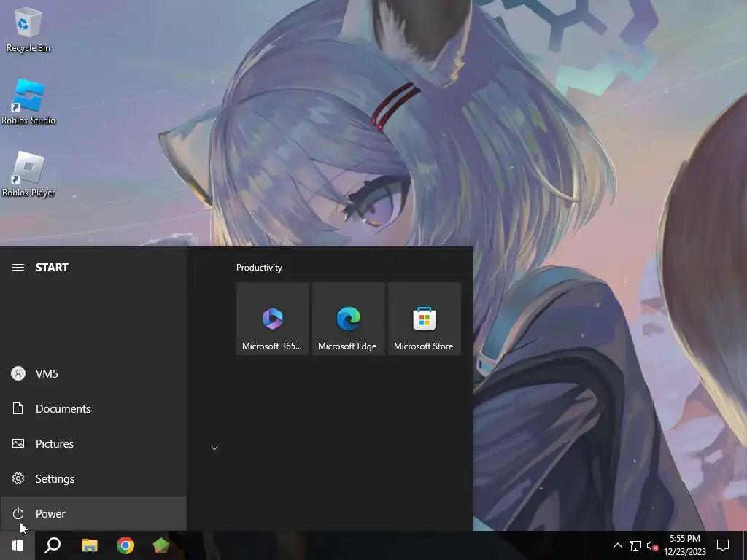747x560 pixels.
Task: Show hidden system tray icons
Action: pos(617,545)
